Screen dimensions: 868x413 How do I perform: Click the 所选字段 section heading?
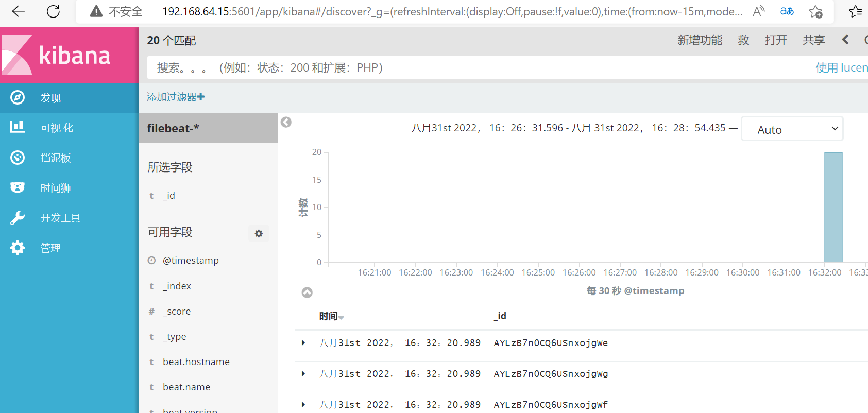coord(170,167)
